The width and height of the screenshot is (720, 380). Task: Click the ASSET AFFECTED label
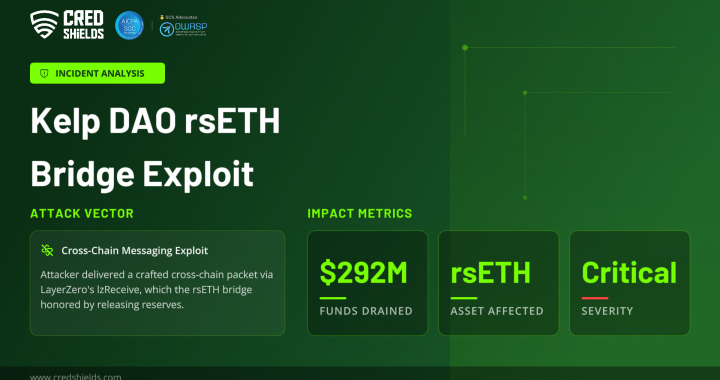click(x=497, y=311)
